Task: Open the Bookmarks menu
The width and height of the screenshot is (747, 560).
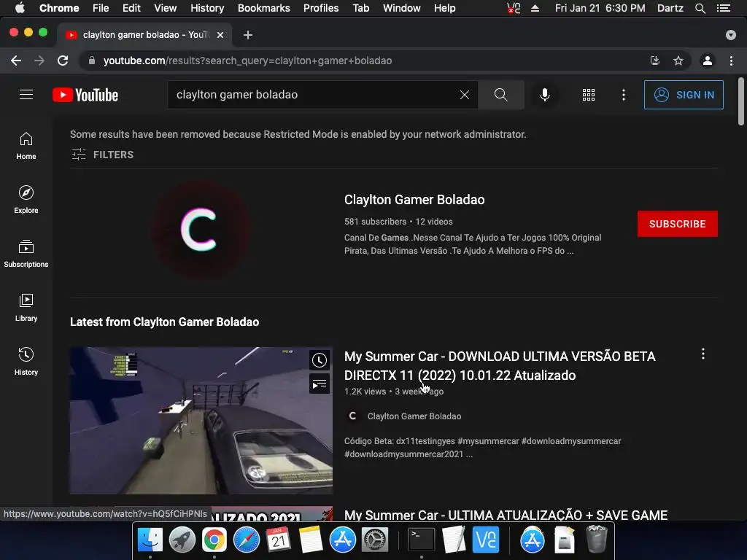Action: pyautogui.click(x=263, y=8)
